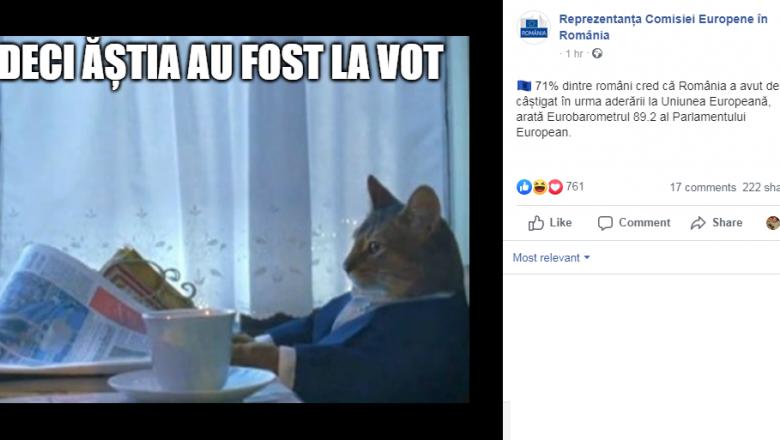Click the EU flag emoji in the post
Viewport: 780px width, 440px height.
(x=524, y=86)
